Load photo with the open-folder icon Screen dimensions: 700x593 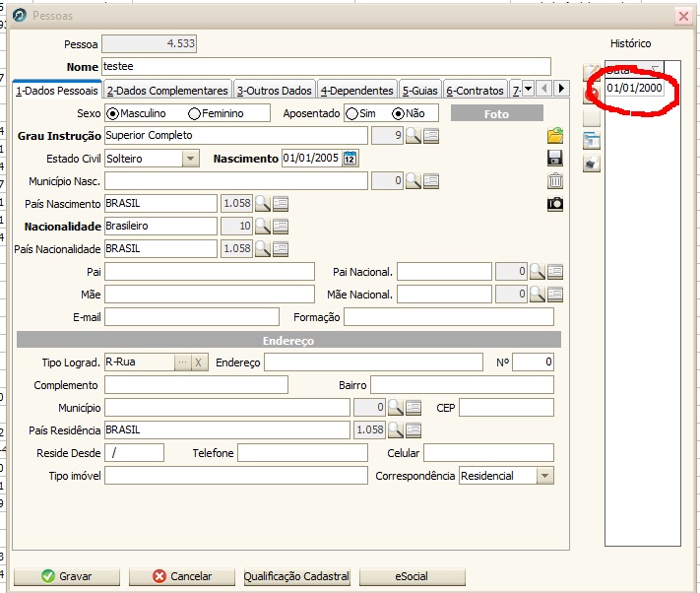(555, 135)
